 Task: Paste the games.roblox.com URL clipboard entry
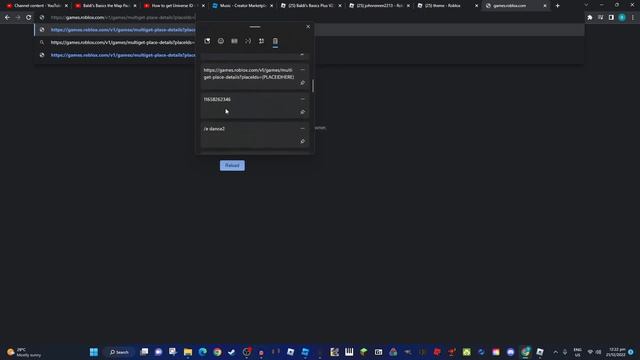[255, 76]
